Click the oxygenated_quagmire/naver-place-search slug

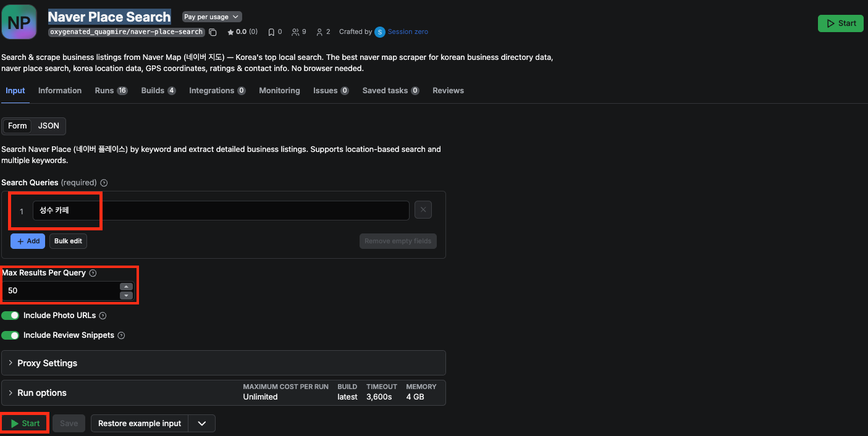(x=126, y=32)
